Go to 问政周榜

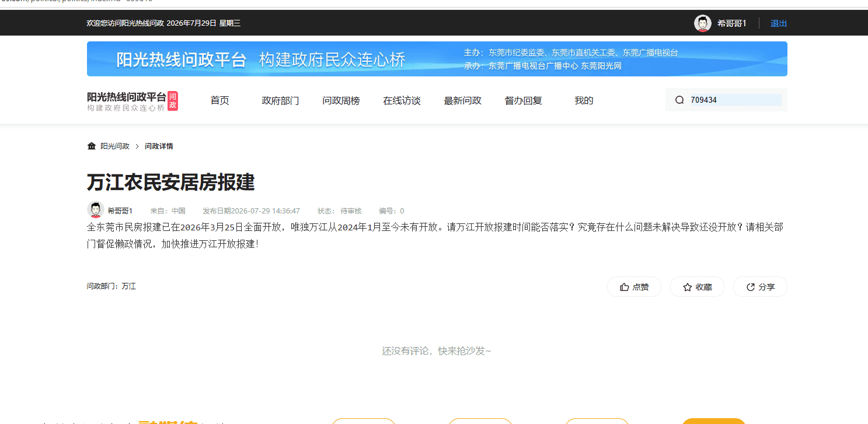pos(341,100)
